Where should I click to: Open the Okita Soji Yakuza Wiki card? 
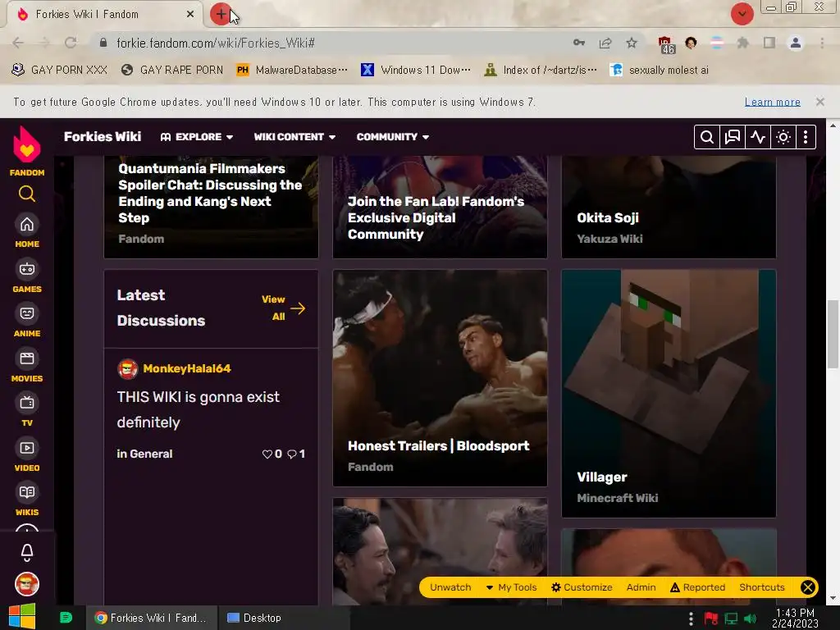coord(669,207)
